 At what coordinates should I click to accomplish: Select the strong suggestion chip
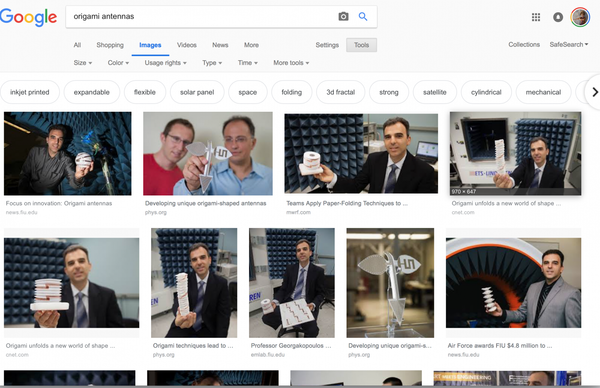[x=389, y=92]
